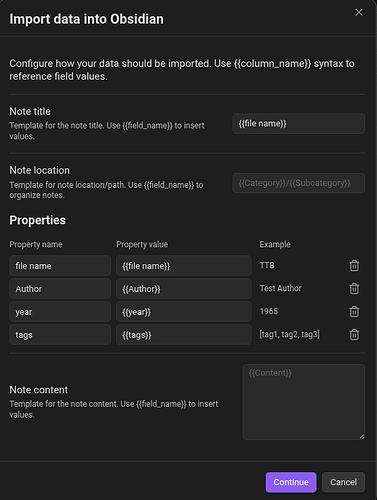Viewport: 377px width, 500px height.
Task: Remove the year property row
Action: click(x=354, y=312)
